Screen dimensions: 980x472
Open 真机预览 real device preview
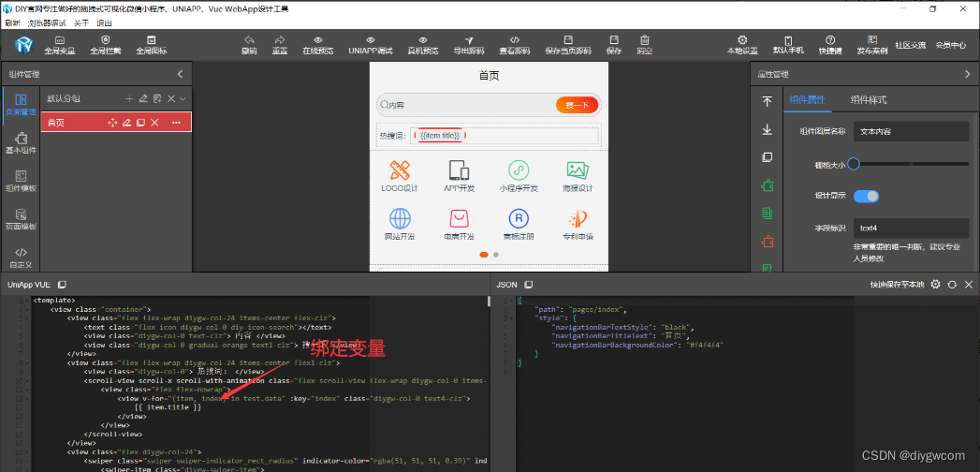pos(423,45)
